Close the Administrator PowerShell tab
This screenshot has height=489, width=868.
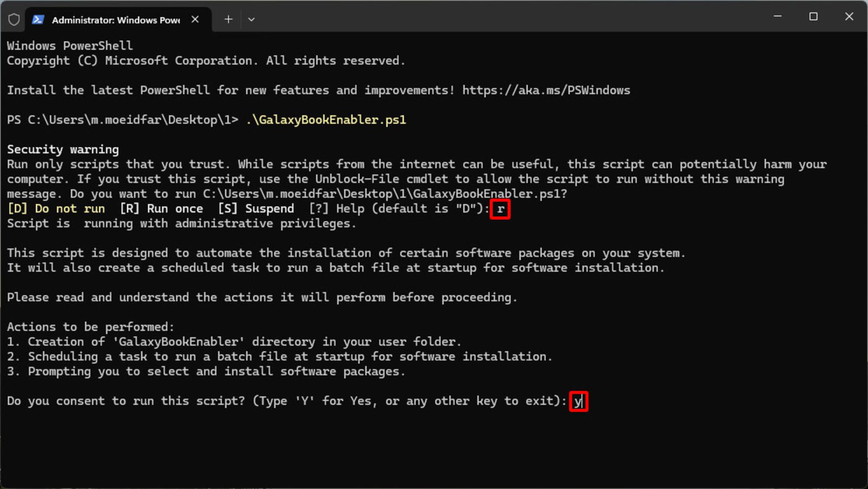[x=195, y=19]
